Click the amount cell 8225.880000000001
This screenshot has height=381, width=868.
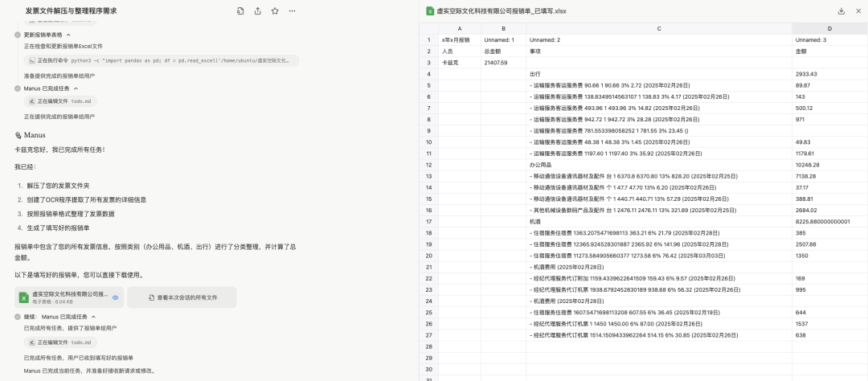tap(829, 222)
